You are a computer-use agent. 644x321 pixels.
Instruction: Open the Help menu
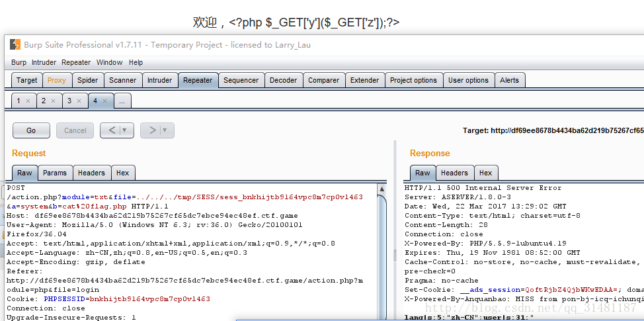coord(136,62)
